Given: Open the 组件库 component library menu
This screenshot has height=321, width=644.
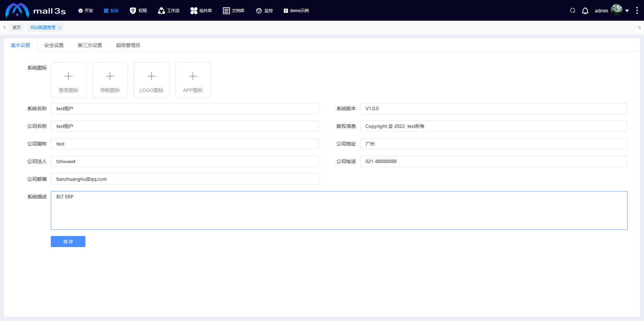Looking at the screenshot, I should click(201, 11).
